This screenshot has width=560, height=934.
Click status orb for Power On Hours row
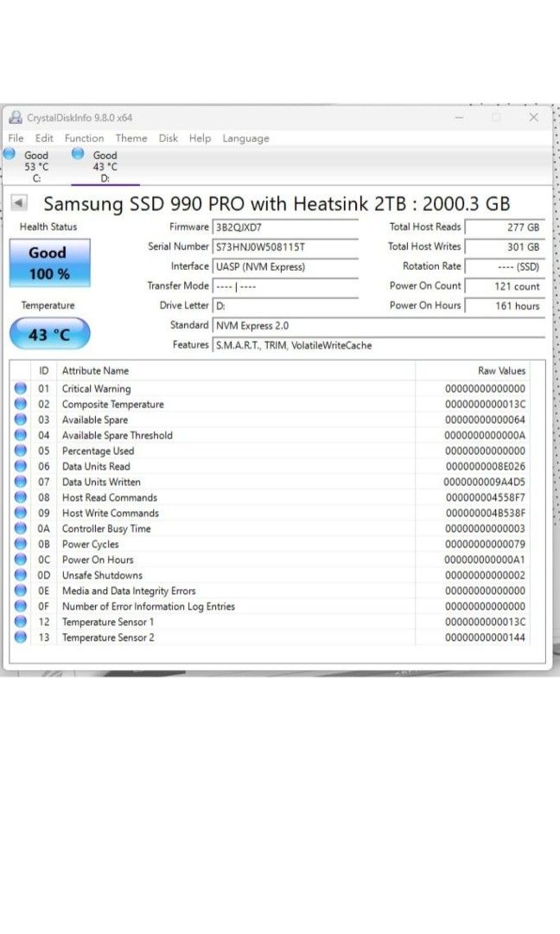(20, 560)
